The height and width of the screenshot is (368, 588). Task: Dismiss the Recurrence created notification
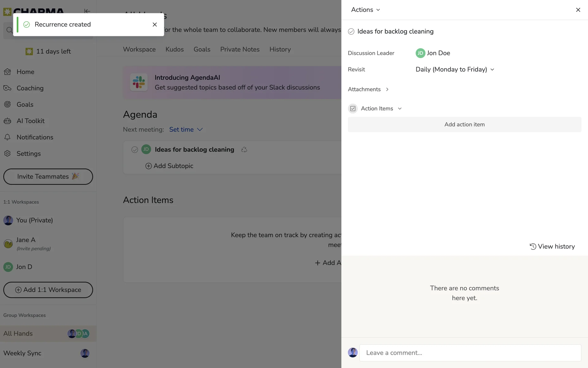click(155, 25)
